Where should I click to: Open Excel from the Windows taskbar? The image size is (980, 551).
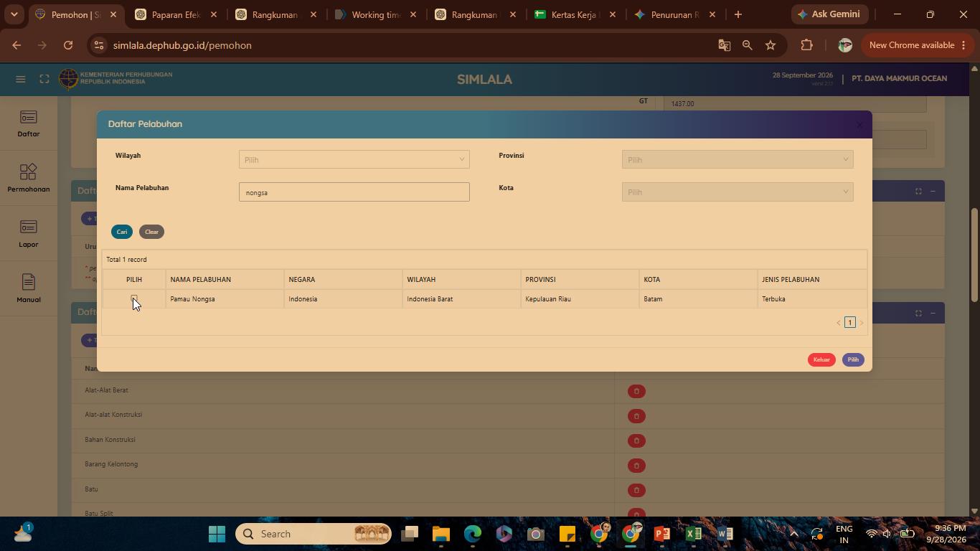693,534
